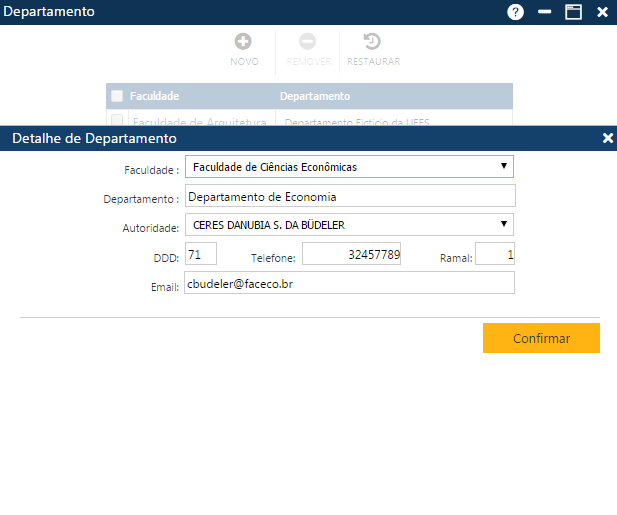The image size is (617, 515).
Task: Open the Faculdade dropdown
Action: coord(349,167)
